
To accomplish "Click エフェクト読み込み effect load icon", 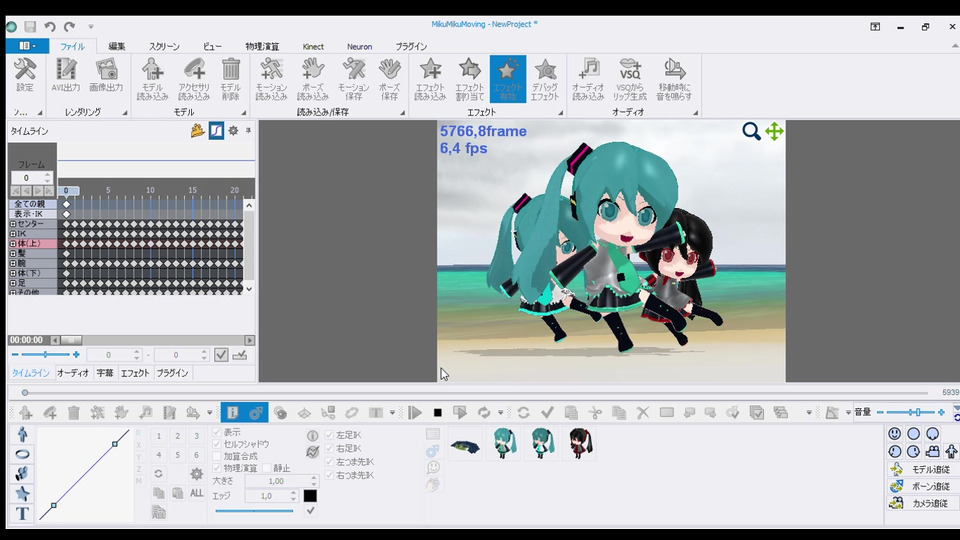I will tap(430, 79).
